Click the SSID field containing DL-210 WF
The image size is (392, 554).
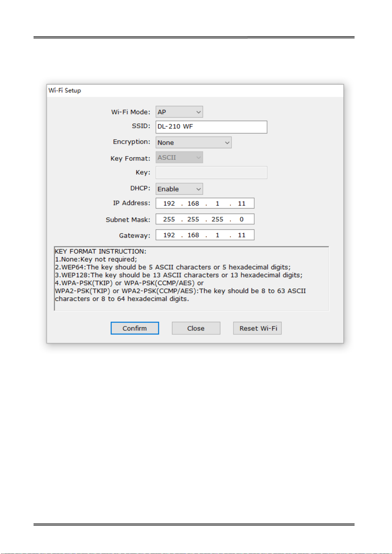pos(211,127)
